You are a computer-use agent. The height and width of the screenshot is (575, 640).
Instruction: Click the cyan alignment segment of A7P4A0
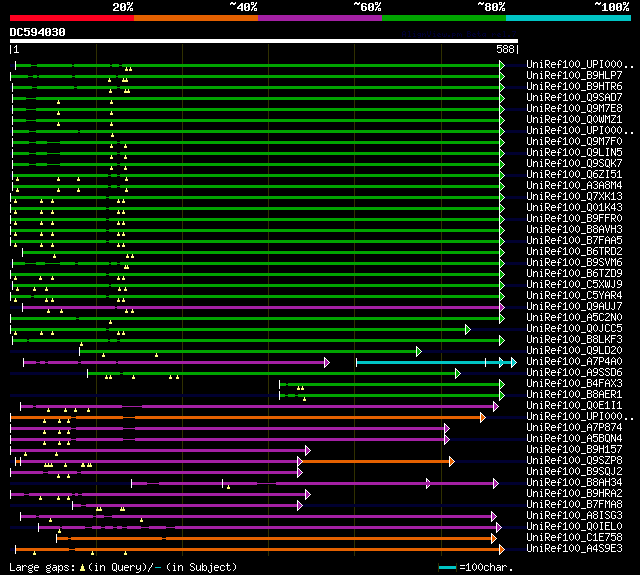click(x=435, y=362)
